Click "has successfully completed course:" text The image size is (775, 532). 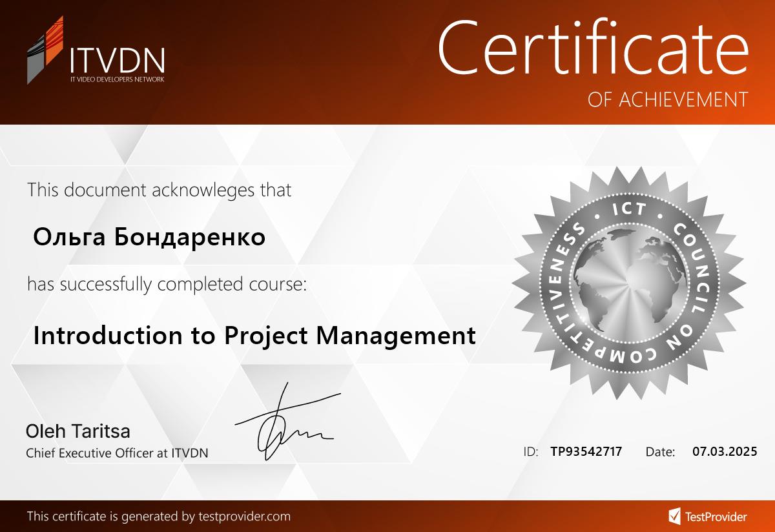point(167,283)
